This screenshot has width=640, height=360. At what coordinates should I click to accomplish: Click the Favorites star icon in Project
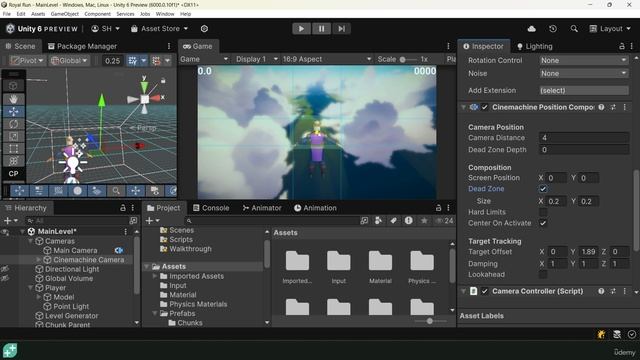(x=424, y=220)
